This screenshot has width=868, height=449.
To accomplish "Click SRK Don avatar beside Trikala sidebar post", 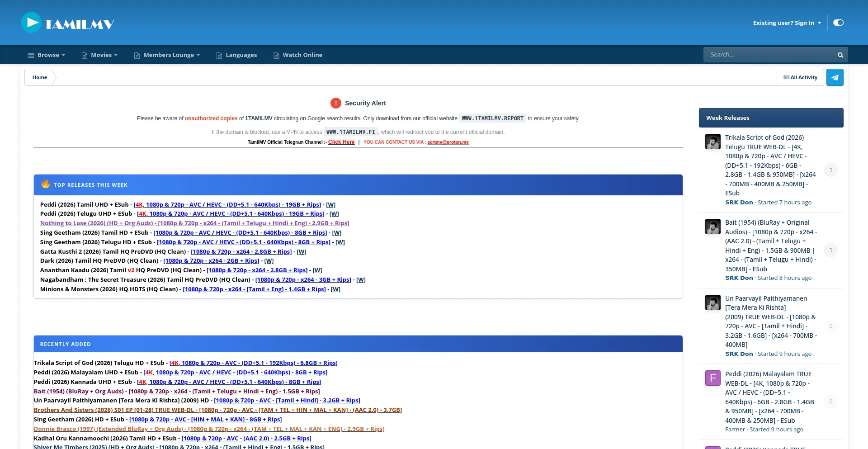I will tap(713, 142).
